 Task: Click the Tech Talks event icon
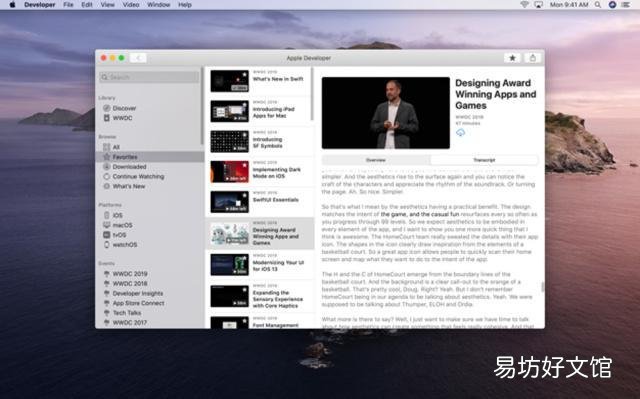tap(107, 313)
